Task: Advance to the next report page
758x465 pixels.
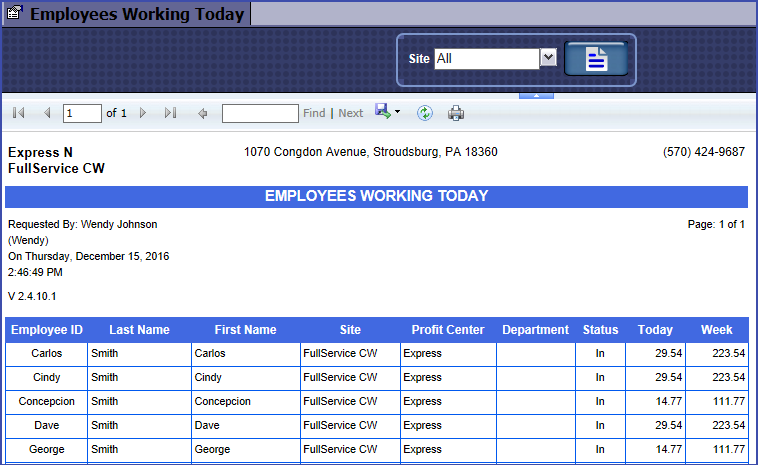Action: pyautogui.click(x=143, y=114)
